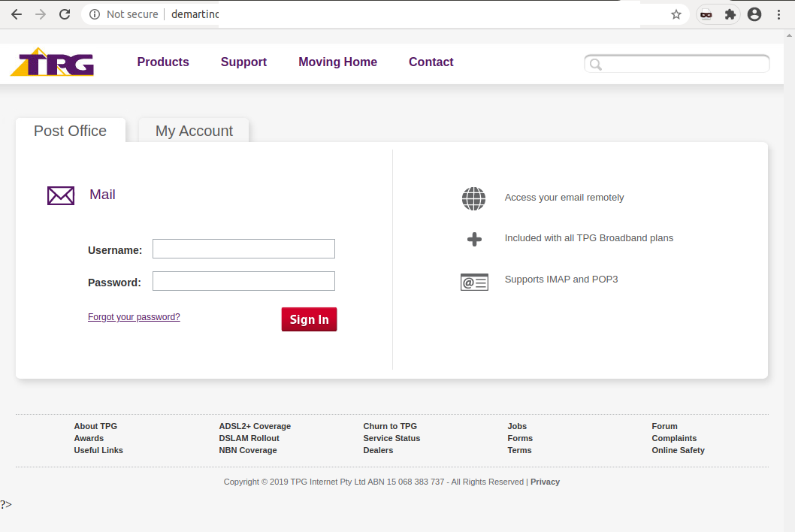
Task: Click the plus icon beside Broadband plans text
Action: (473, 238)
